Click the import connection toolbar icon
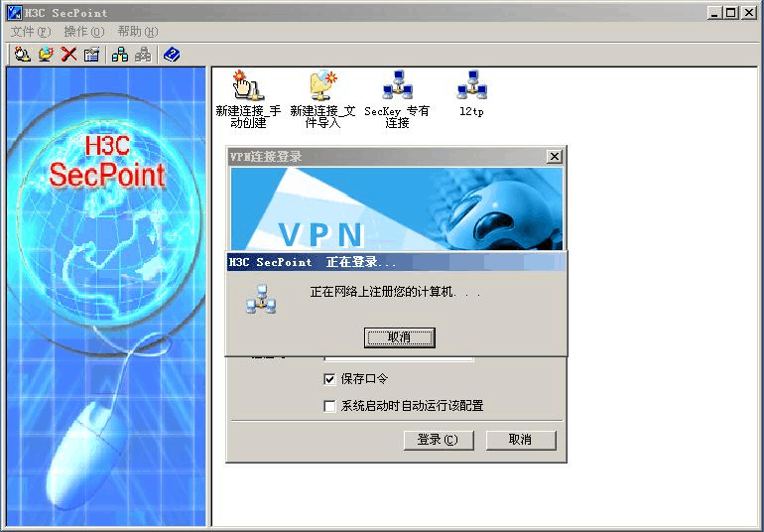 click(46, 55)
